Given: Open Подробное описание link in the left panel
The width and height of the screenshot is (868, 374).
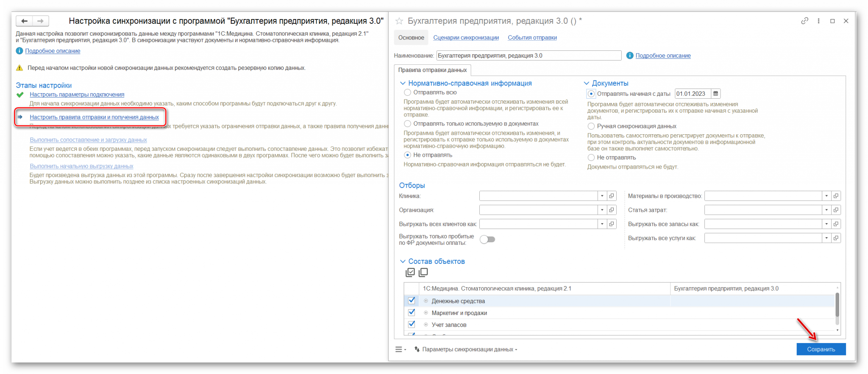Looking at the screenshot, I should point(53,51).
